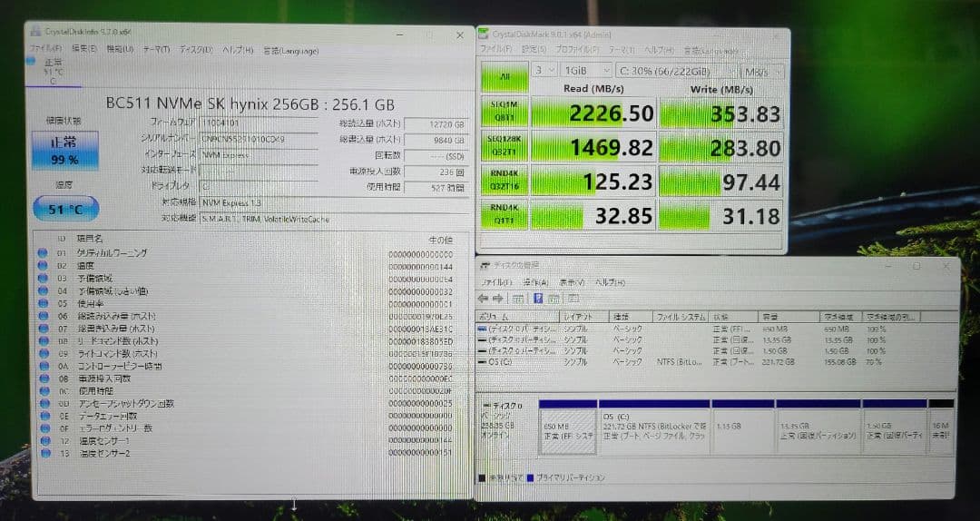Click status icon of 0C 使用時間 row
The width and height of the screenshot is (980, 521).
pyautogui.click(x=44, y=391)
